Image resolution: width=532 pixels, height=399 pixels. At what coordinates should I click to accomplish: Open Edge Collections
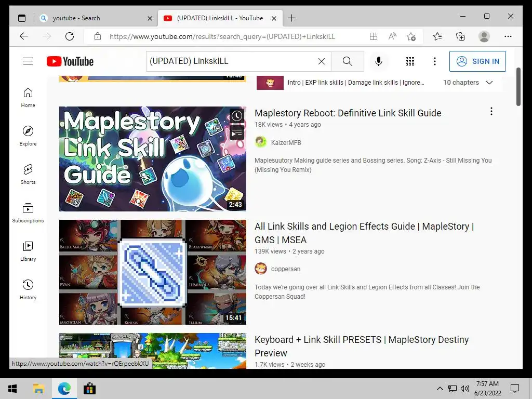(460, 36)
